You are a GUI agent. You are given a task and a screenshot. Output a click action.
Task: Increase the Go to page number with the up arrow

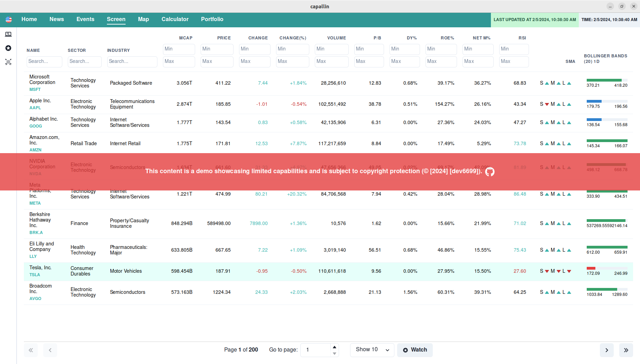coord(334,347)
